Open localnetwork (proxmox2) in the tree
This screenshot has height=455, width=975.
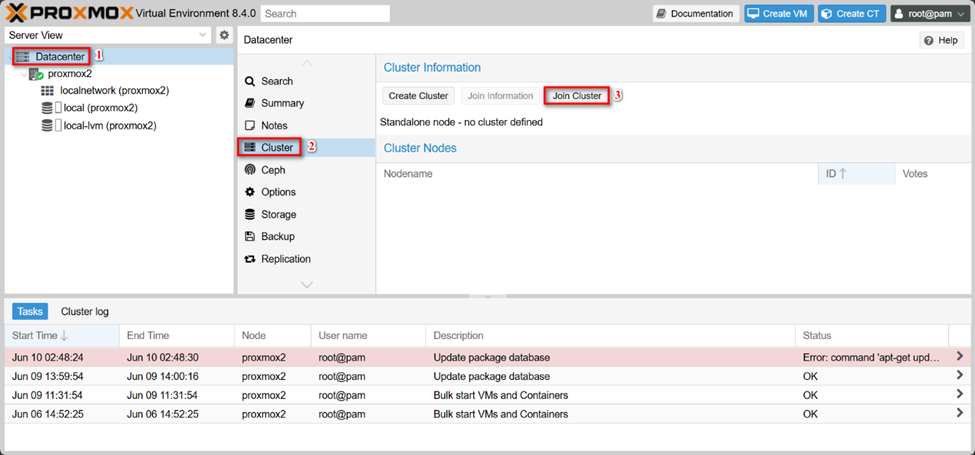click(x=114, y=90)
